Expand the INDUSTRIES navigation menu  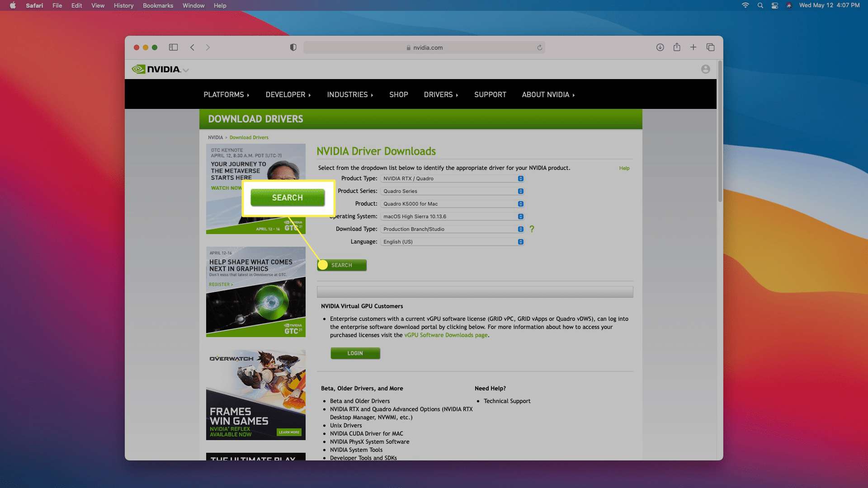pyautogui.click(x=350, y=95)
